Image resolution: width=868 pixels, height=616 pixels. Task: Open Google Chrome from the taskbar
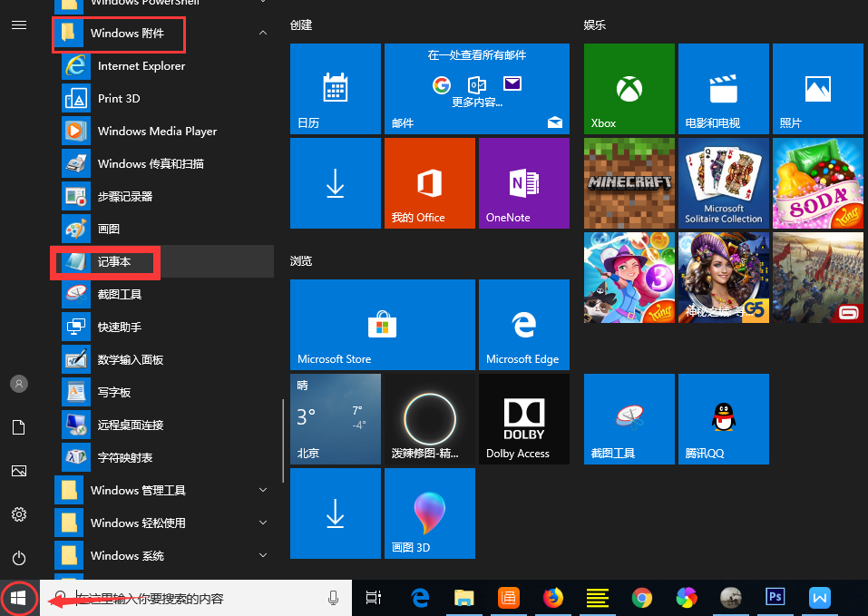pyautogui.click(x=642, y=597)
